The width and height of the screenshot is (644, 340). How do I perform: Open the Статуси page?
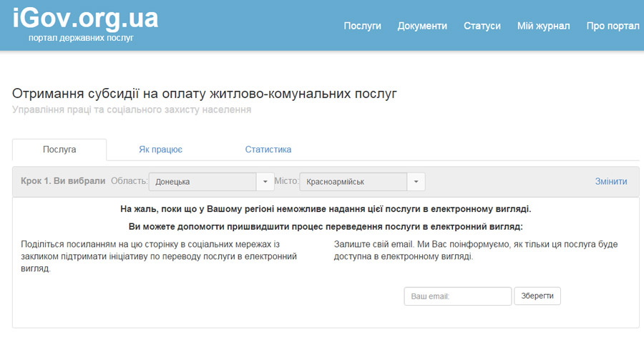482,26
